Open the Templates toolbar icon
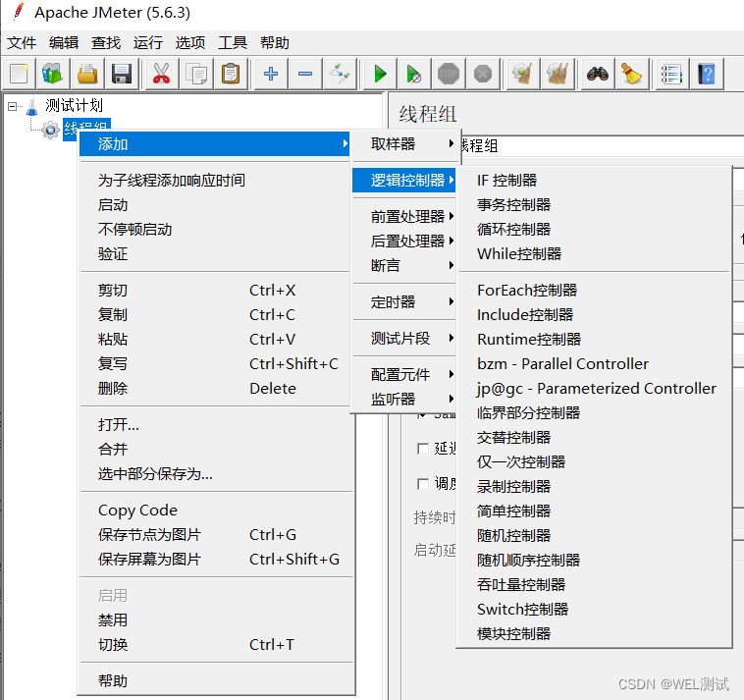The image size is (744, 700). pos(53,74)
